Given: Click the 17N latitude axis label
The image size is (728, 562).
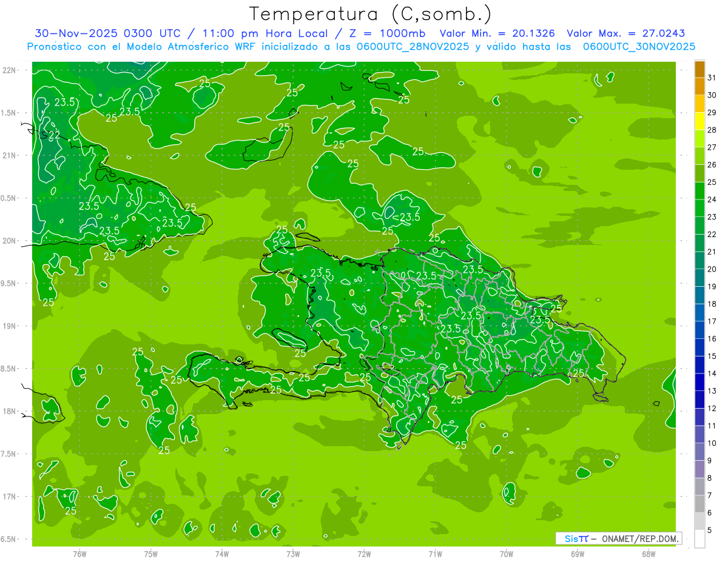Looking at the screenshot, I should point(9,497).
